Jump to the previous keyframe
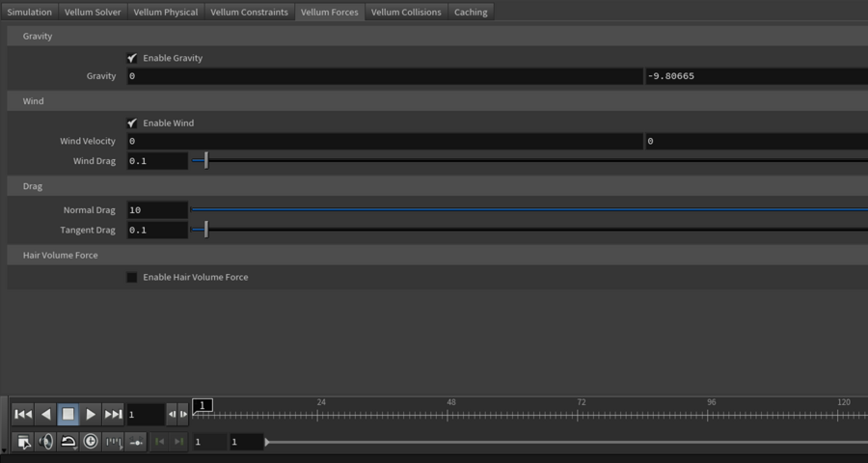 tap(160, 442)
